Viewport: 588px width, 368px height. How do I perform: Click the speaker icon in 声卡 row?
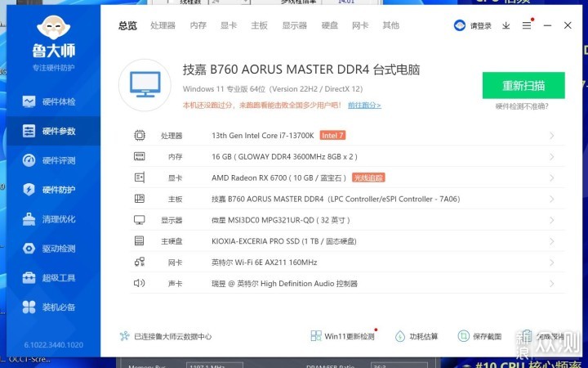click(139, 283)
